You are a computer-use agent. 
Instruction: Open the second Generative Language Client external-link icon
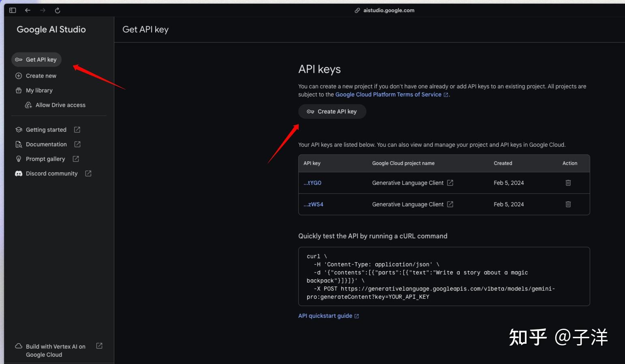450,204
